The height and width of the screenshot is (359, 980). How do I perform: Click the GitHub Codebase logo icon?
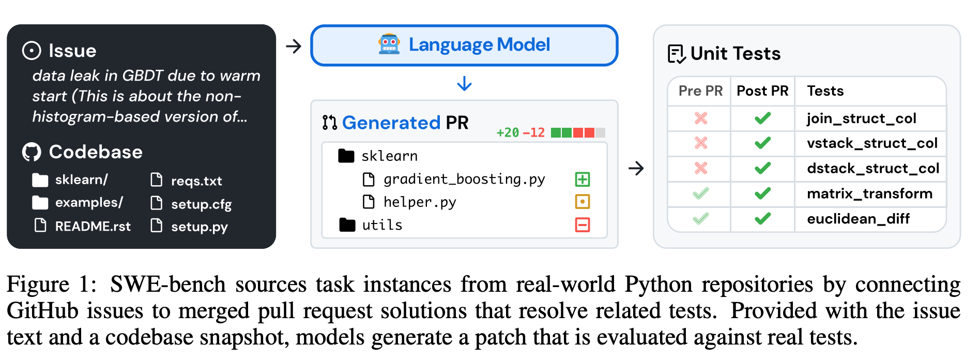[x=32, y=152]
